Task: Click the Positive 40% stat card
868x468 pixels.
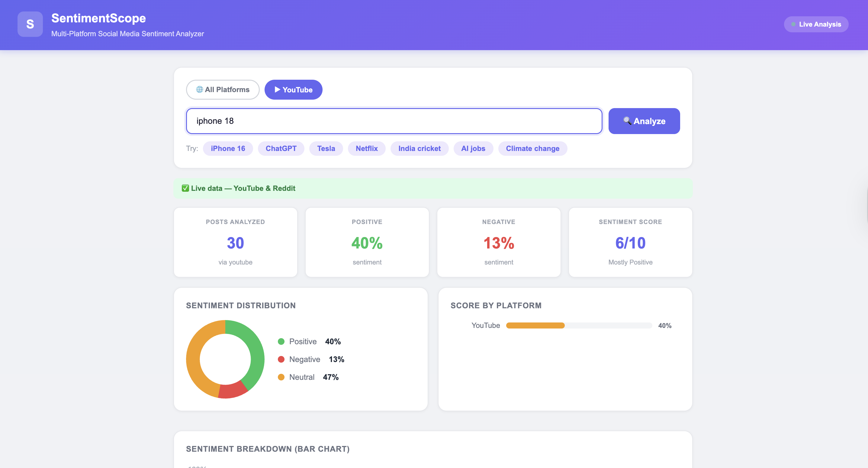Action: pyautogui.click(x=367, y=242)
